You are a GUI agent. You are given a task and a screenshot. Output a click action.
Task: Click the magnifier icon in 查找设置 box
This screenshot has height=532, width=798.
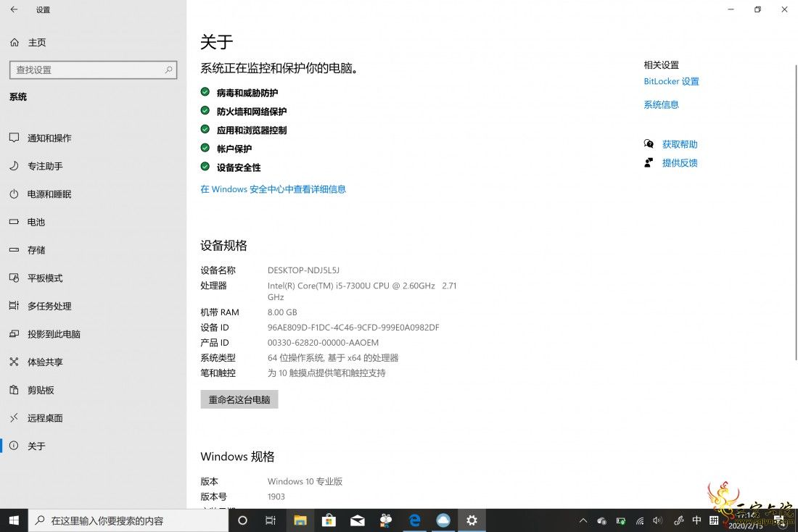click(168, 70)
